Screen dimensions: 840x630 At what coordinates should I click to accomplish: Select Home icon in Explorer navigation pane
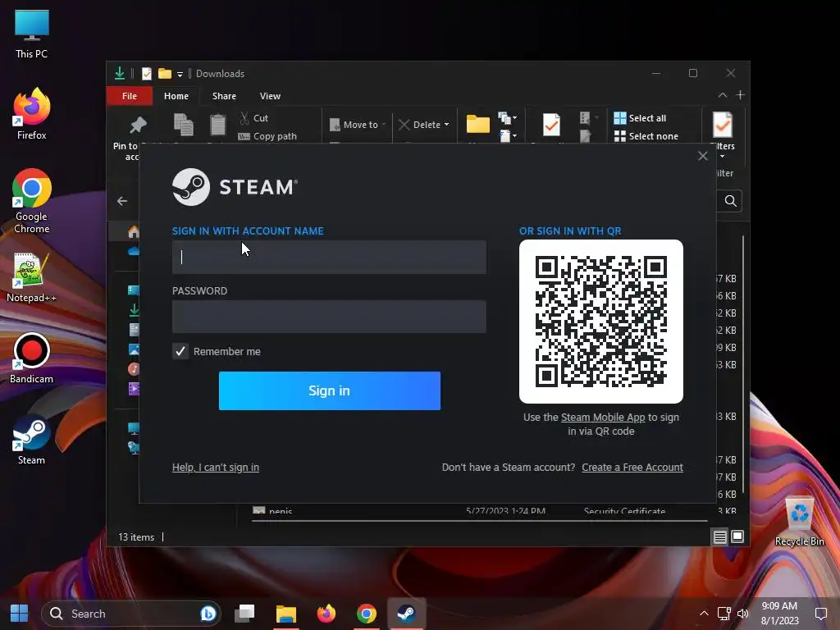pos(134,231)
